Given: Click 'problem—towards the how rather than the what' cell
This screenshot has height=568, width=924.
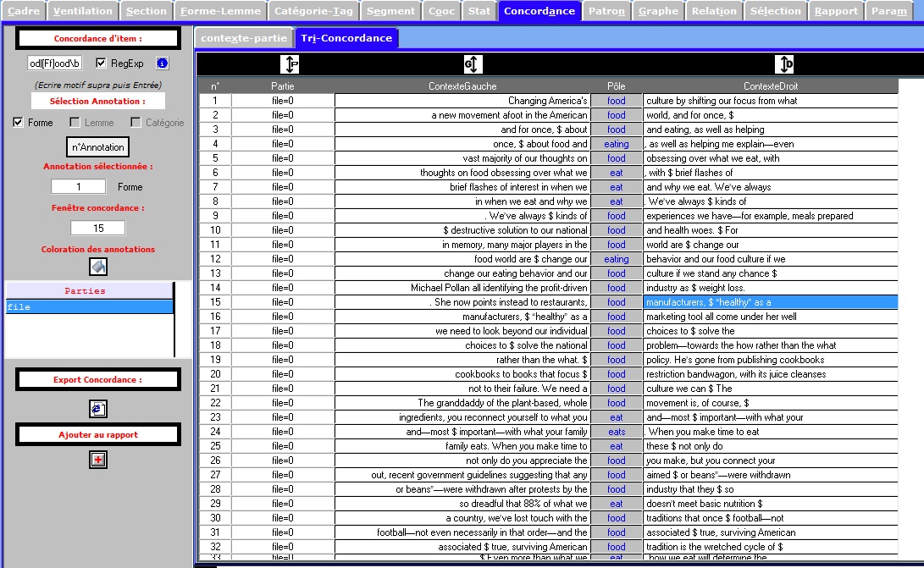Looking at the screenshot, I should [x=770, y=345].
